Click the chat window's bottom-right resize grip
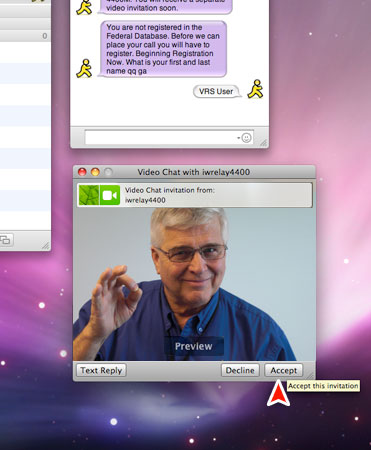371x450 pixels. tap(263, 143)
